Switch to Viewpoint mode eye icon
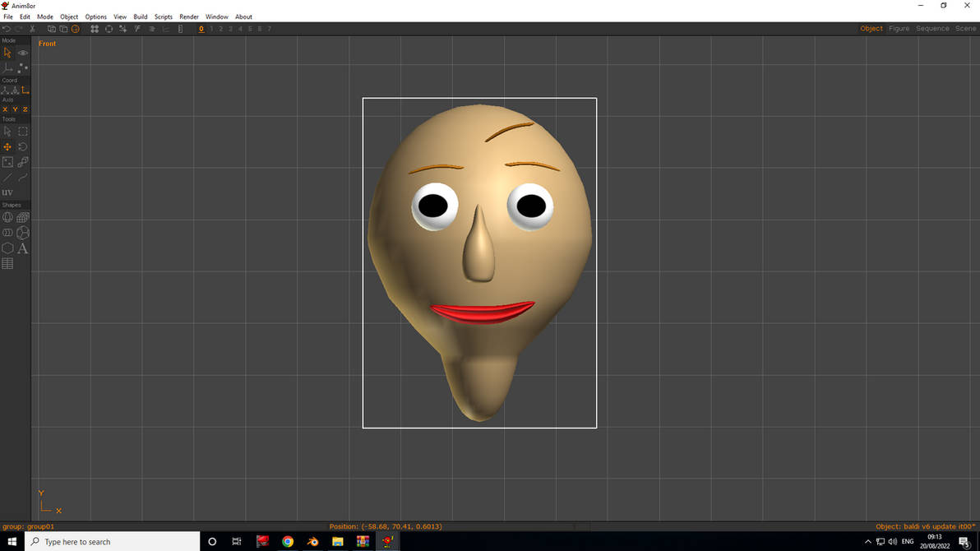 pos(22,53)
